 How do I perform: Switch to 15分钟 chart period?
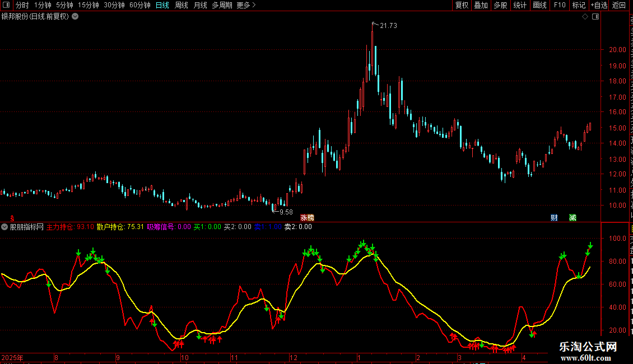pyautogui.click(x=89, y=5)
